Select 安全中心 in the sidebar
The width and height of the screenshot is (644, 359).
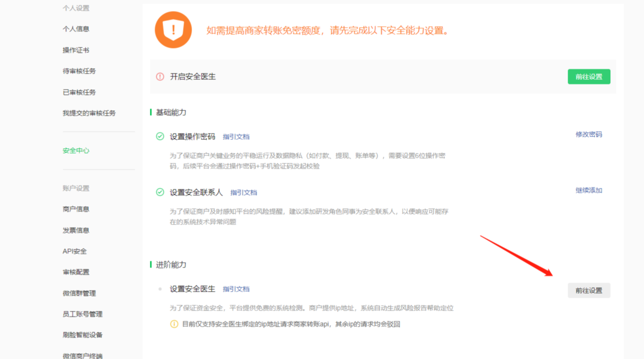tap(76, 151)
